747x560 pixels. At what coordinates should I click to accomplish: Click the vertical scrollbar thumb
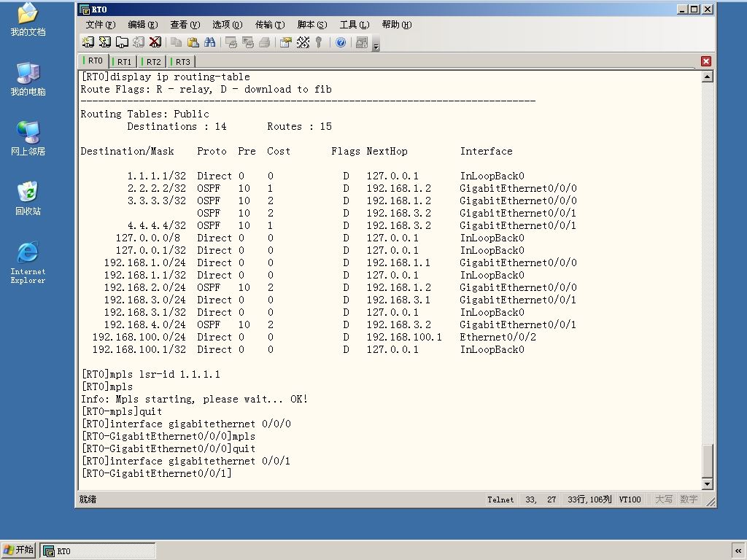click(708, 461)
